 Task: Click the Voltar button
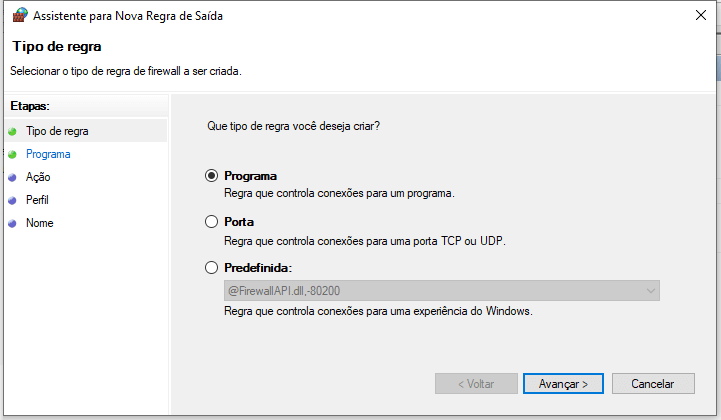pyautogui.click(x=476, y=384)
